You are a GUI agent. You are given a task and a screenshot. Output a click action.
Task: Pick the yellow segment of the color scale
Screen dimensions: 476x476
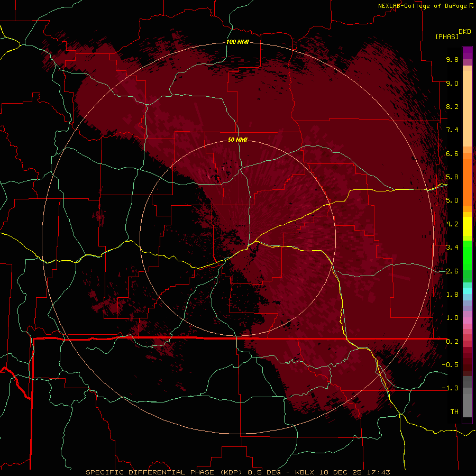467,226
